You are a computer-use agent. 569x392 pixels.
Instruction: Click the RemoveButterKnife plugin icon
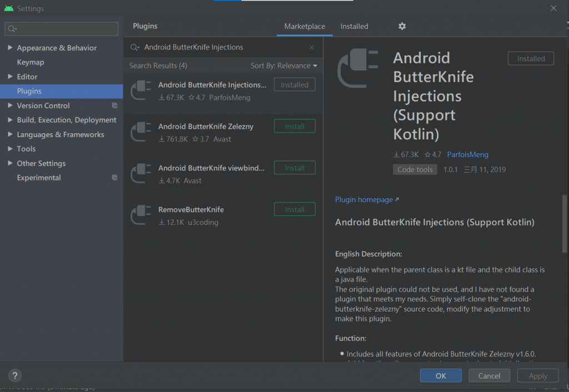(x=141, y=215)
